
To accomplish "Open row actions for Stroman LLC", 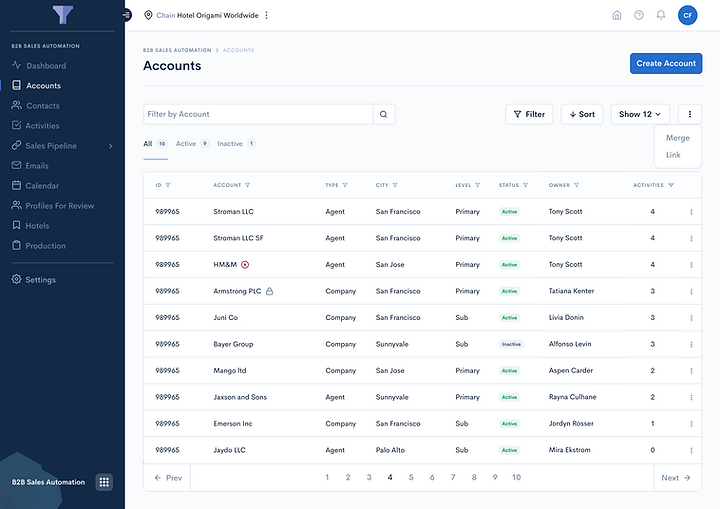I will [x=691, y=212].
